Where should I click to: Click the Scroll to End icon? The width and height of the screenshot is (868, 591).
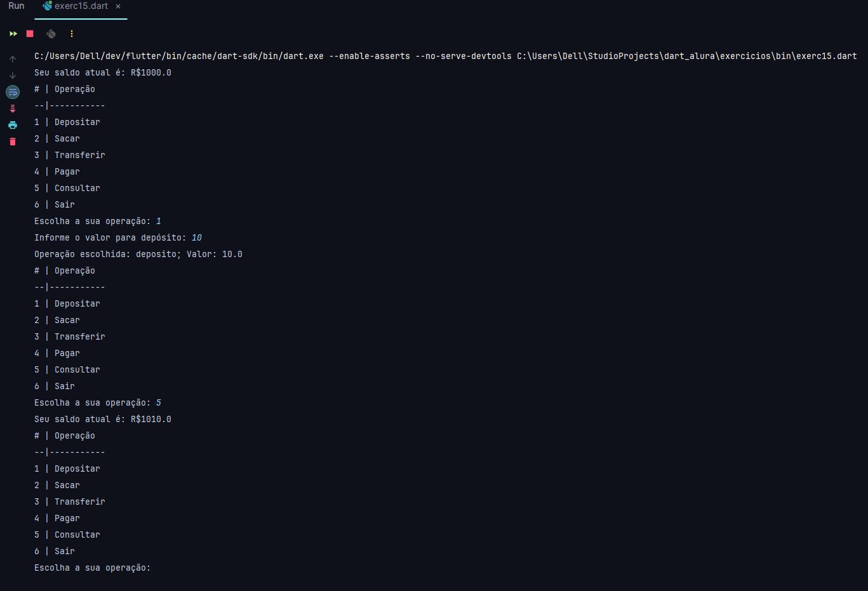(x=13, y=109)
